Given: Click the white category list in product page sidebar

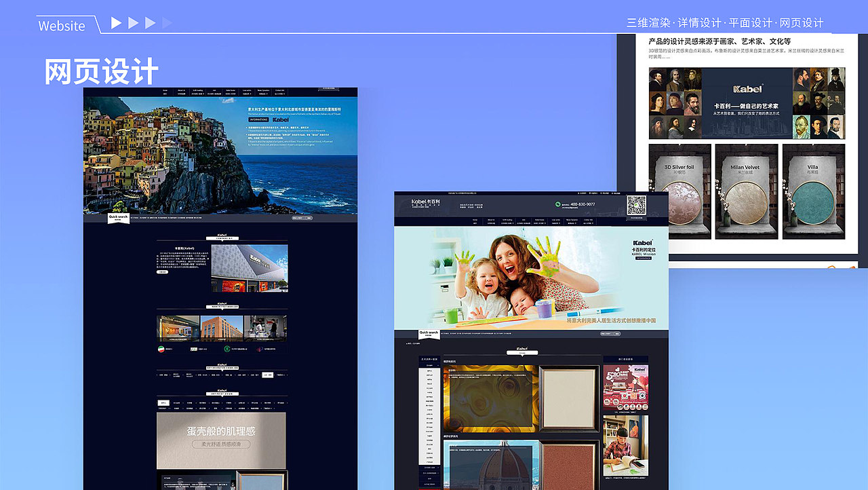Looking at the screenshot, I should pos(429,417).
